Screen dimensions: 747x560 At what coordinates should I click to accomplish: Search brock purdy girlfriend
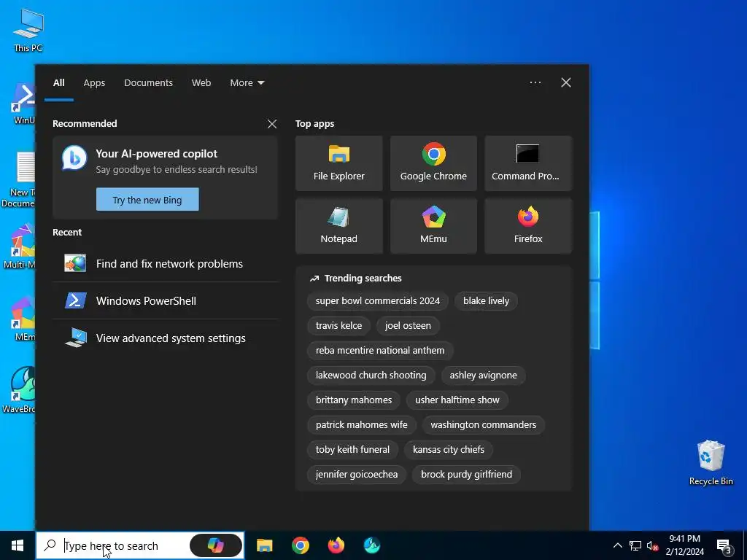point(466,474)
